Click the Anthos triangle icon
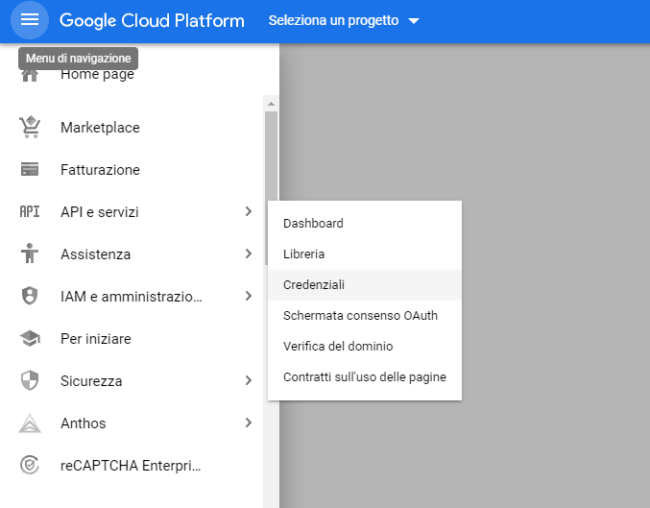This screenshot has width=650, height=508. 29,423
